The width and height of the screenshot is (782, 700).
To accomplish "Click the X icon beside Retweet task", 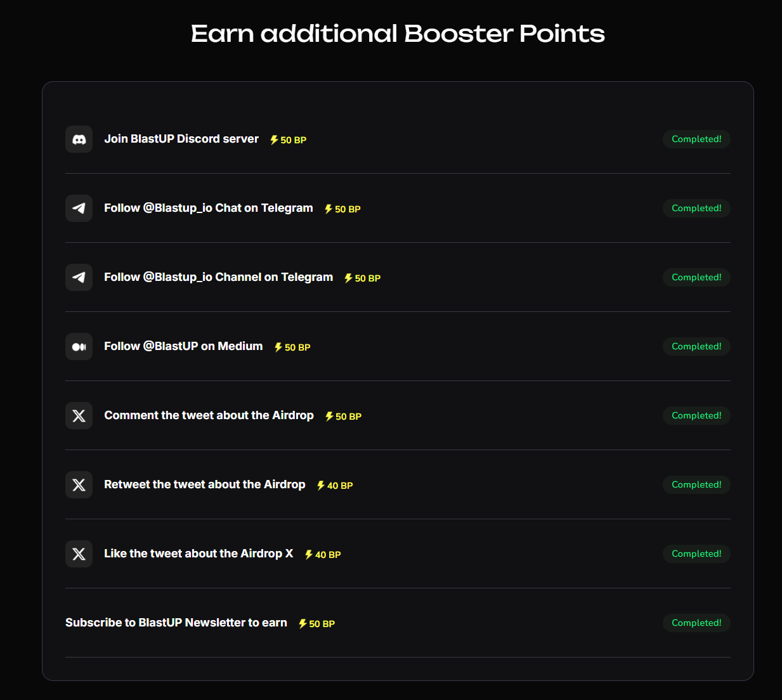I will [x=79, y=485].
